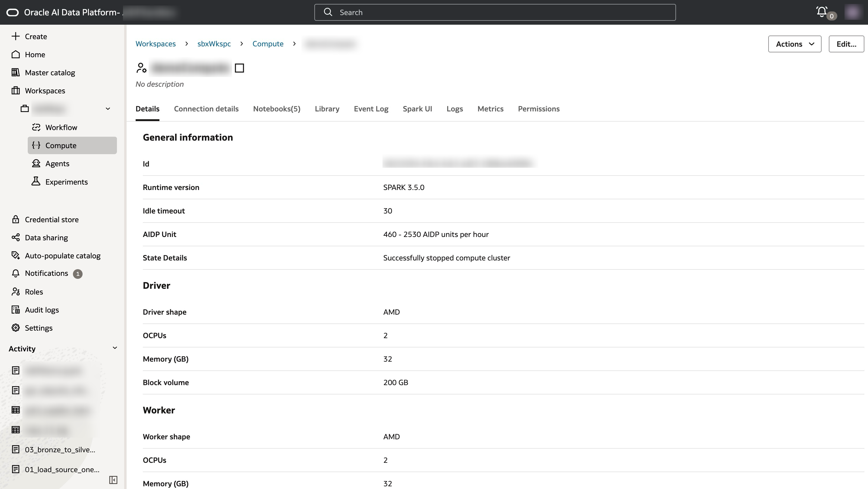
Task: Switch to Connection details tab
Action: click(206, 109)
